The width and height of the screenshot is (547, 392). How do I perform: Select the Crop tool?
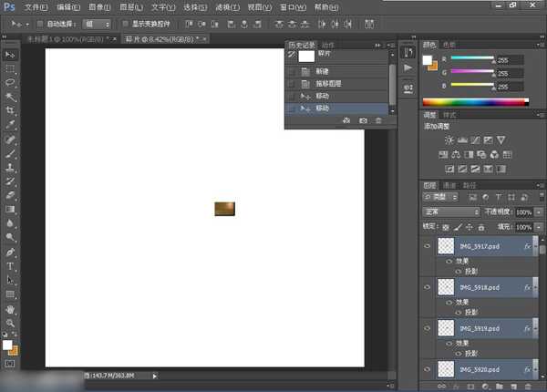pyautogui.click(x=11, y=109)
